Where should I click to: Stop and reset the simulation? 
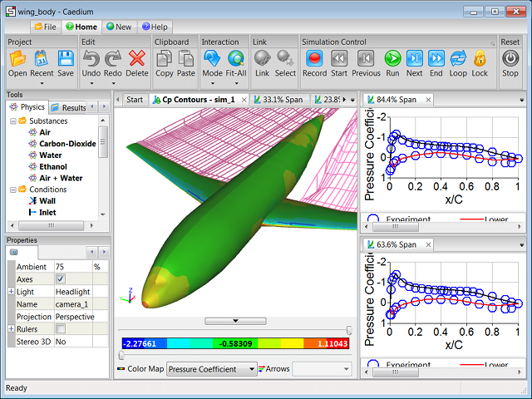click(510, 63)
